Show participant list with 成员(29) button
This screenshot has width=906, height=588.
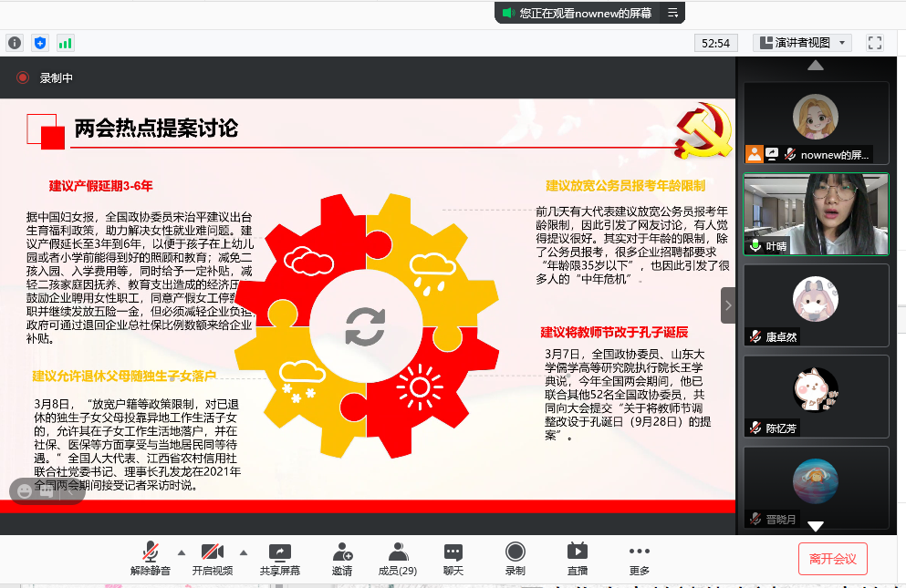(397, 552)
